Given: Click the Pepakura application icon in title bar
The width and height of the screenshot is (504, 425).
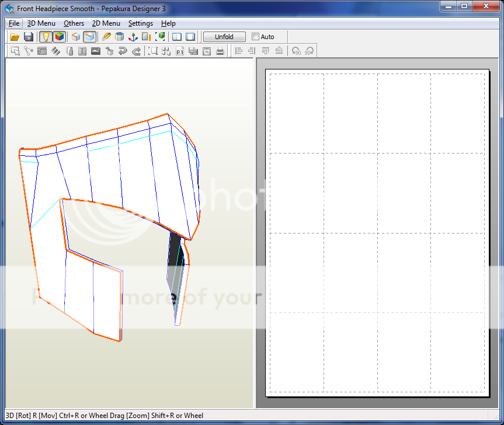Looking at the screenshot, I should click(9, 8).
